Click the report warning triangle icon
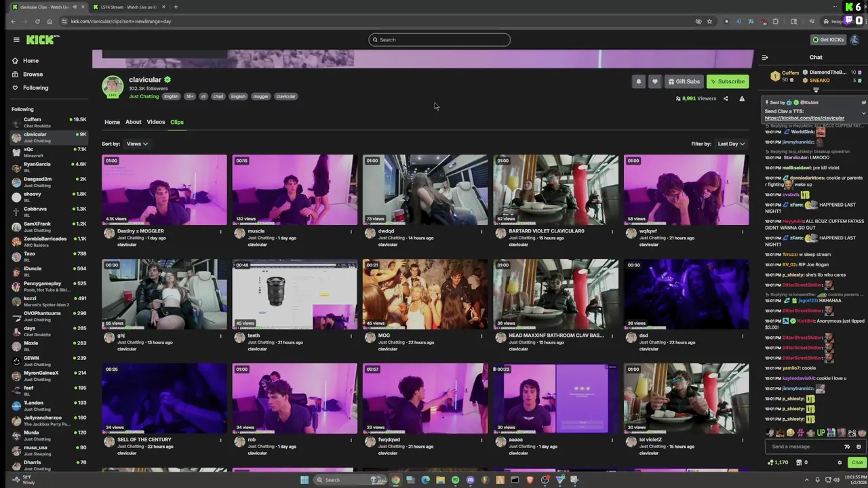This screenshot has width=868, height=488. (742, 99)
